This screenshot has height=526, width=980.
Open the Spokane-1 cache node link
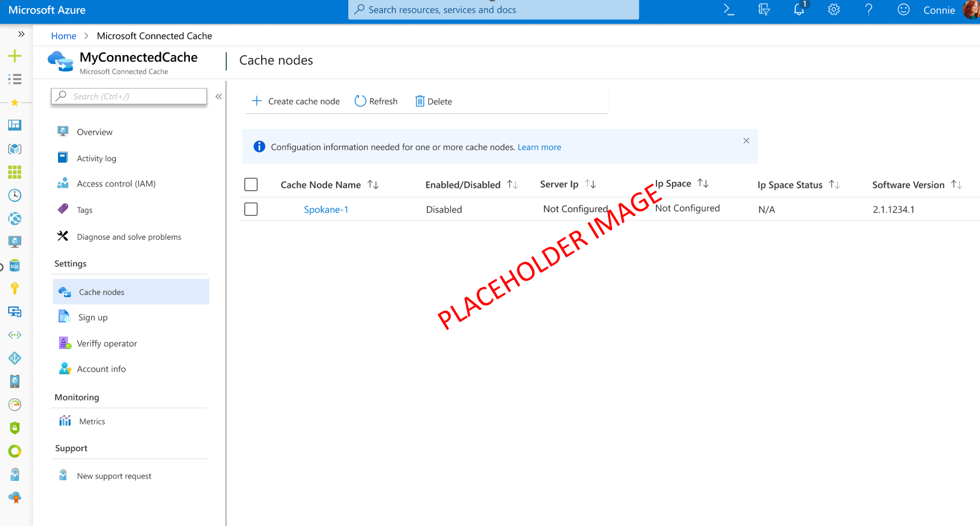[x=326, y=209]
